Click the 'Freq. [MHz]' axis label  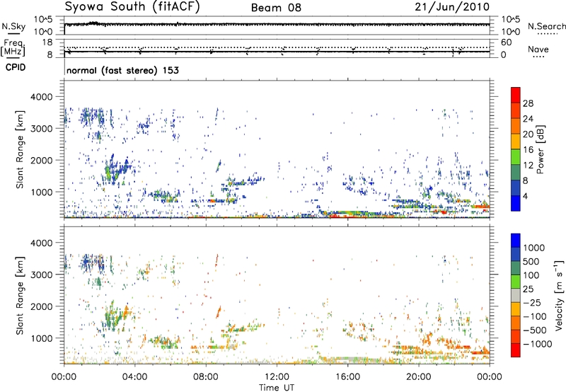click(13, 47)
